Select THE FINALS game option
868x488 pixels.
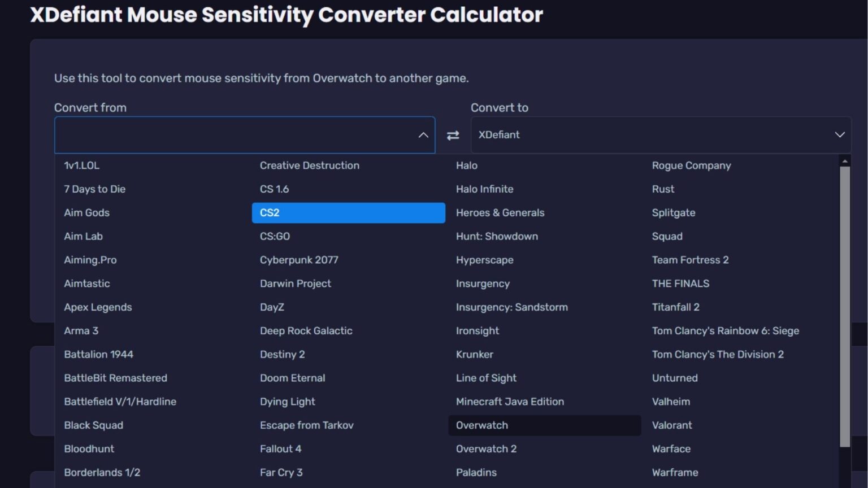[x=681, y=284]
